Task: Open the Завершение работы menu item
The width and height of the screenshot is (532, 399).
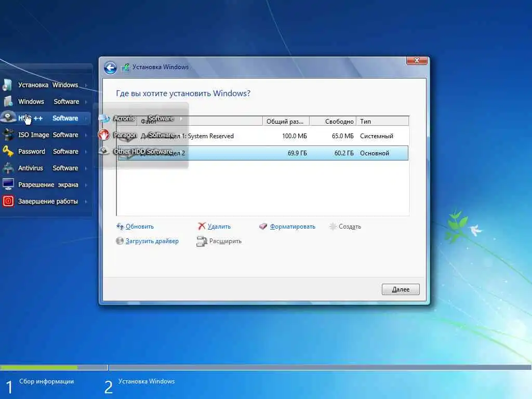Action: pyautogui.click(x=48, y=201)
